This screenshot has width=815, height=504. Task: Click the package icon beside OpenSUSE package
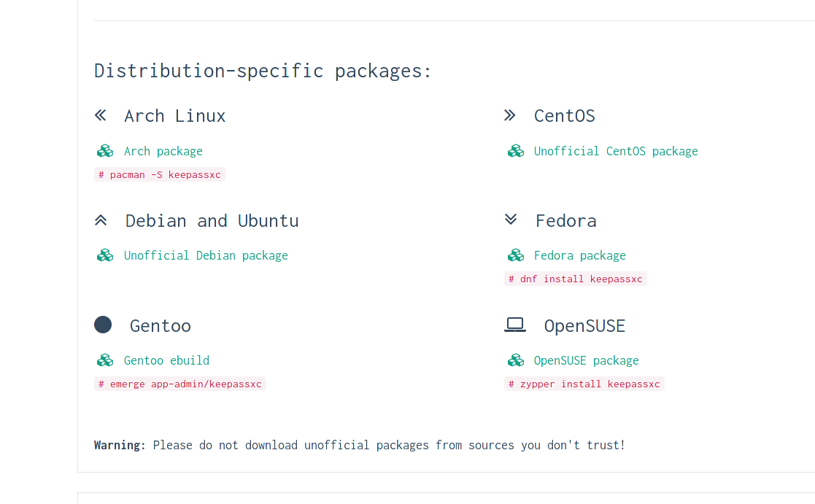click(516, 360)
